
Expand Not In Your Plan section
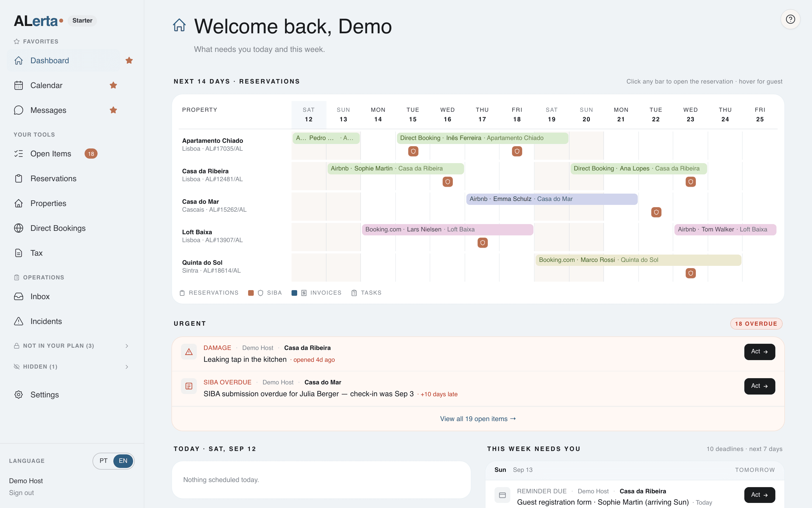(71, 346)
